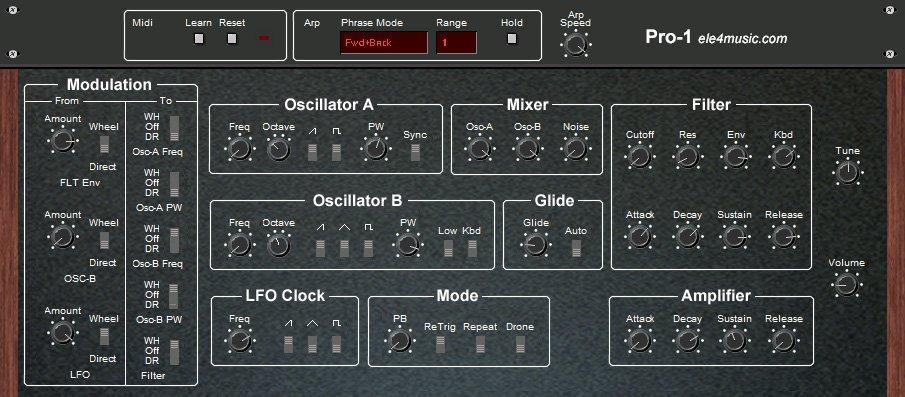Click the Filter Decay knob

(687, 237)
